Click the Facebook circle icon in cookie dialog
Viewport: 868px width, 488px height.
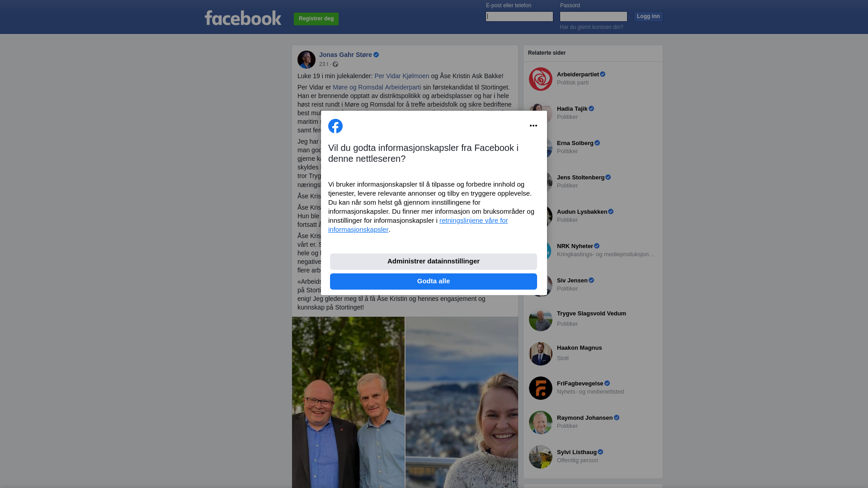(335, 126)
